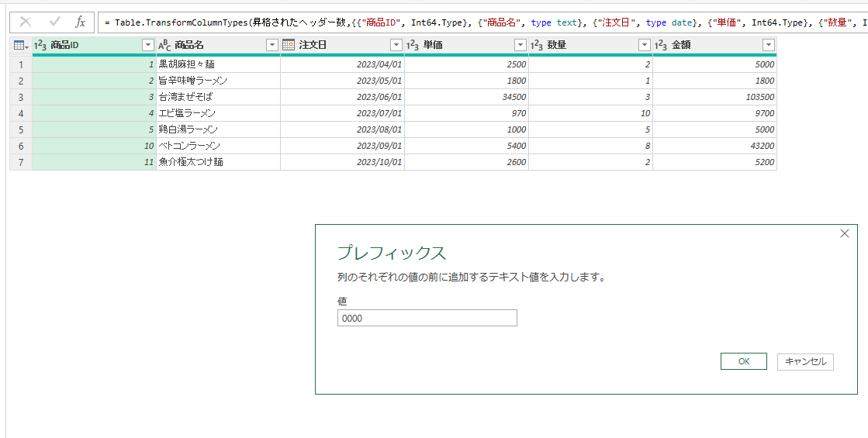This screenshot has width=868, height=438.
Task: Click the date cell 2023/04/01
Action: click(x=342, y=64)
